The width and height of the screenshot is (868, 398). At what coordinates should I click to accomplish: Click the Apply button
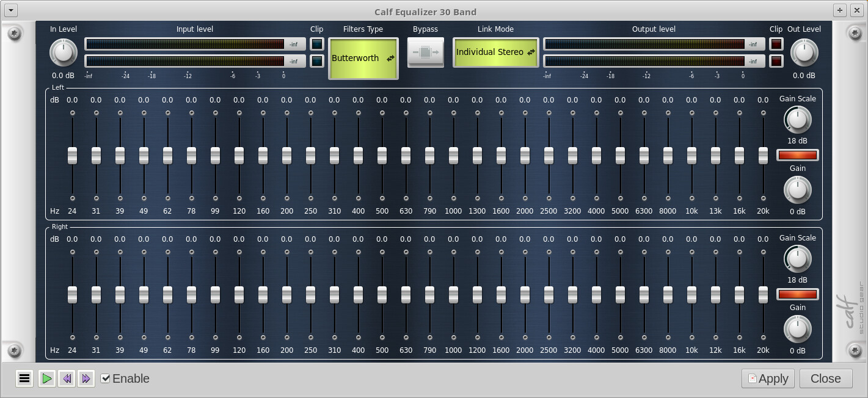[x=768, y=378]
